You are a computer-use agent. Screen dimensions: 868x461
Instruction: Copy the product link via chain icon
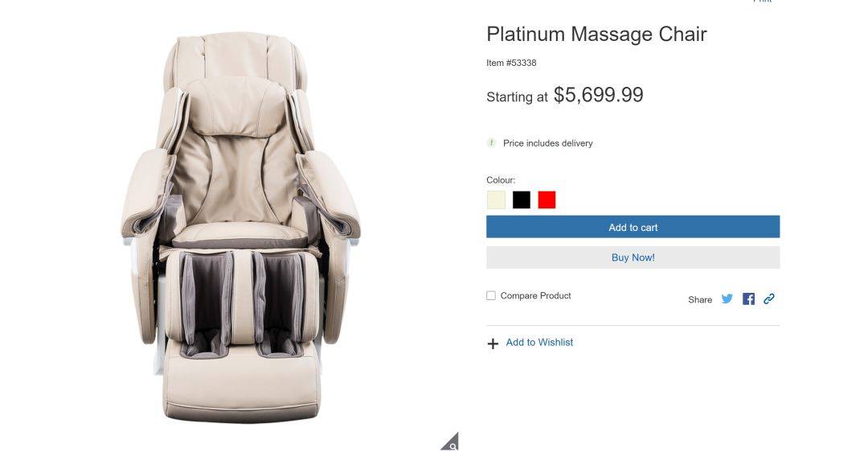tap(769, 299)
